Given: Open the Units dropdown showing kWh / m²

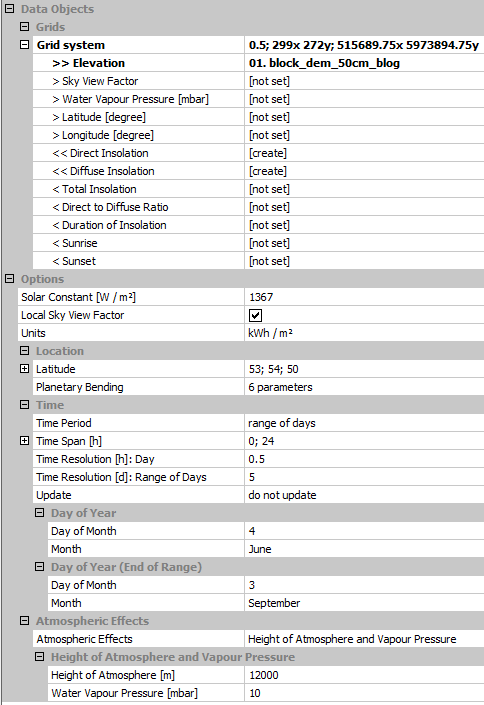Looking at the screenshot, I should click(x=364, y=333).
